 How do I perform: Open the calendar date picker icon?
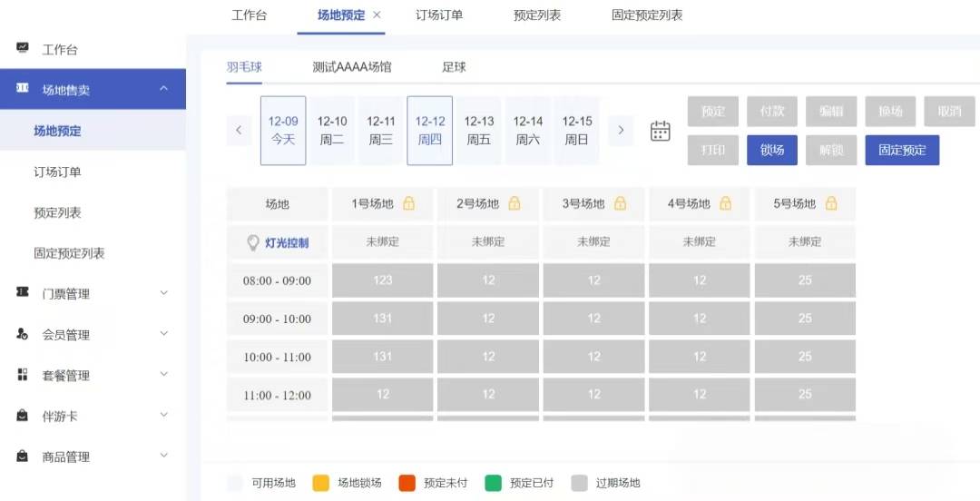(660, 131)
